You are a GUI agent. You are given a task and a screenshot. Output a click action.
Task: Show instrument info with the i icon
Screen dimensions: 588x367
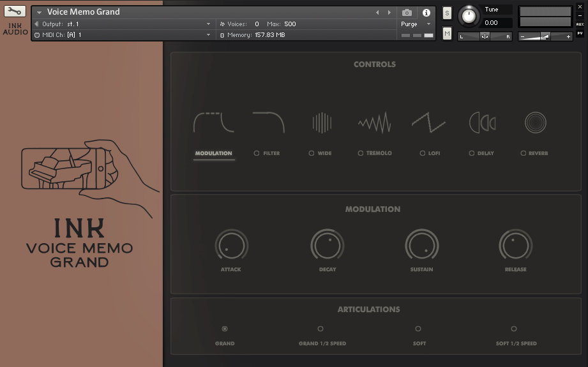[426, 13]
